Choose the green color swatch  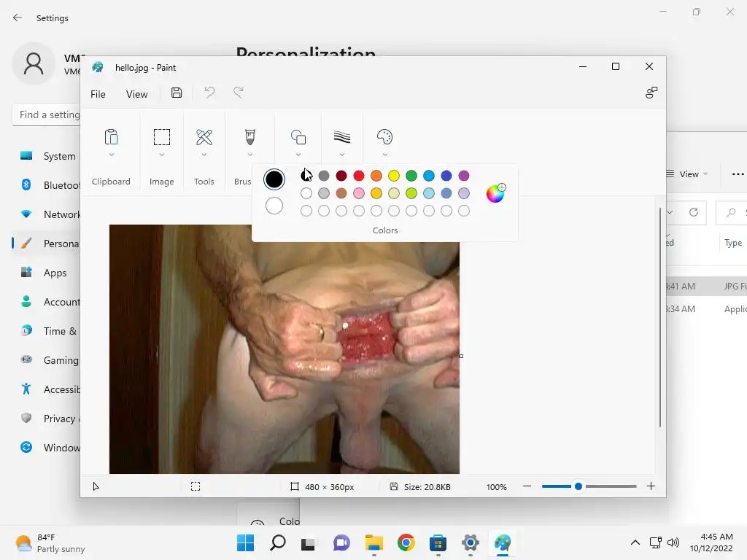[411, 176]
